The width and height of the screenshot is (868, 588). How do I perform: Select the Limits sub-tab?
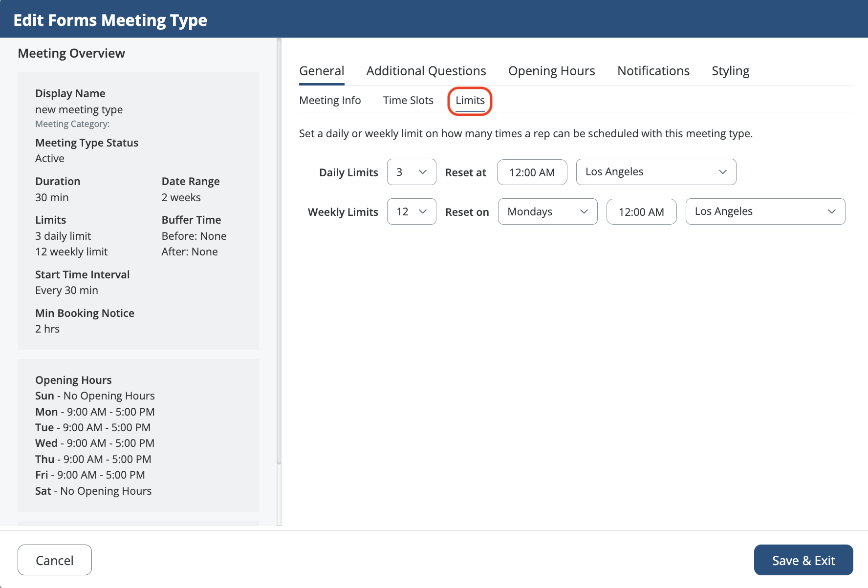pyautogui.click(x=470, y=100)
